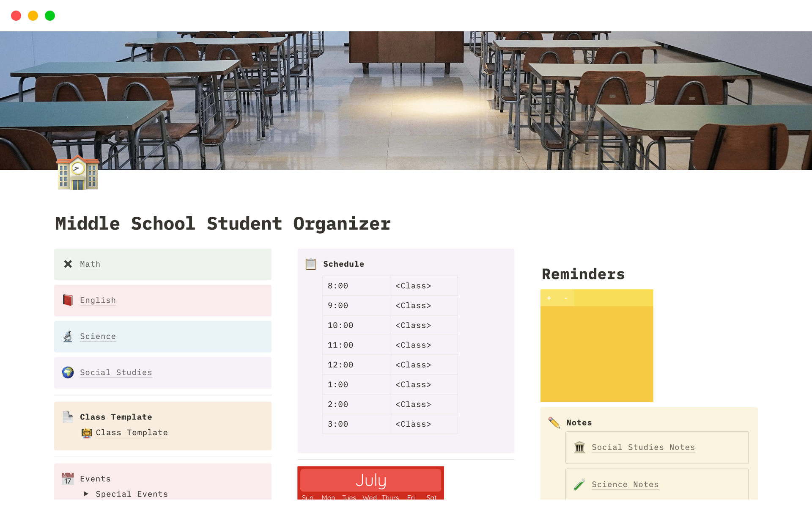Click the pencil Notes icon
Screen dimensions: 812x508
click(554, 422)
